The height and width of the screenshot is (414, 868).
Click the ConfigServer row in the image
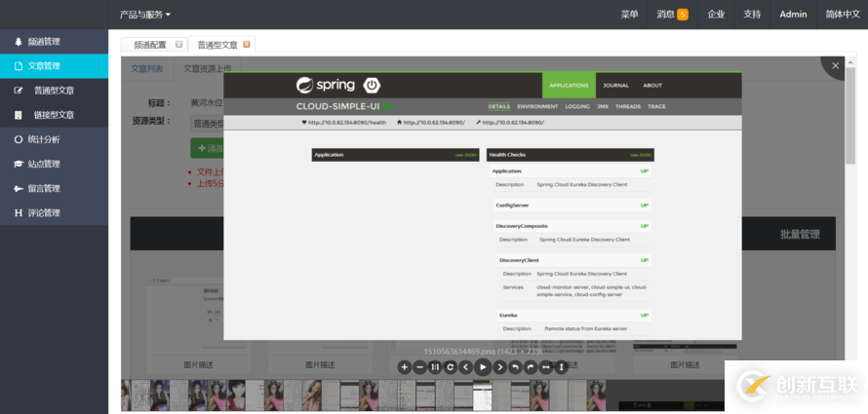tap(572, 206)
